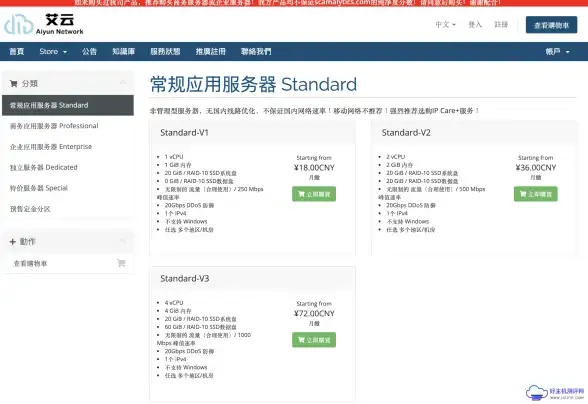588x404 pixels.
Task: Open the 中文 language dropdown
Action: [x=446, y=25]
